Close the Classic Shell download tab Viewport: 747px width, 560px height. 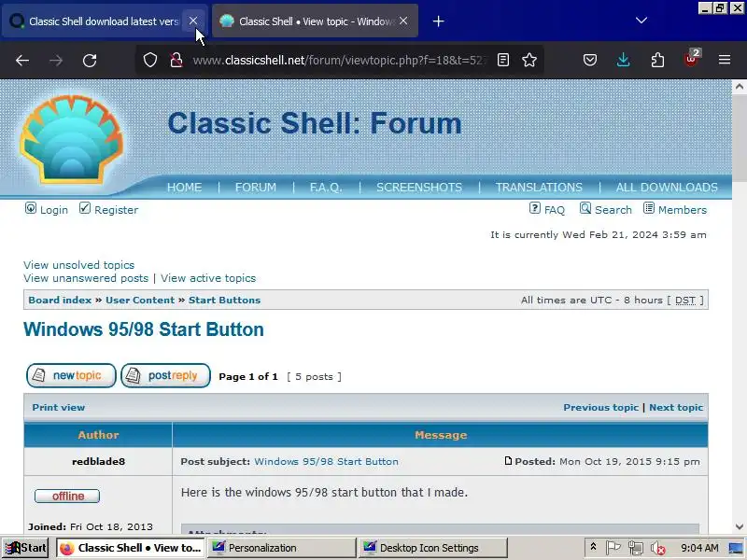pos(193,21)
